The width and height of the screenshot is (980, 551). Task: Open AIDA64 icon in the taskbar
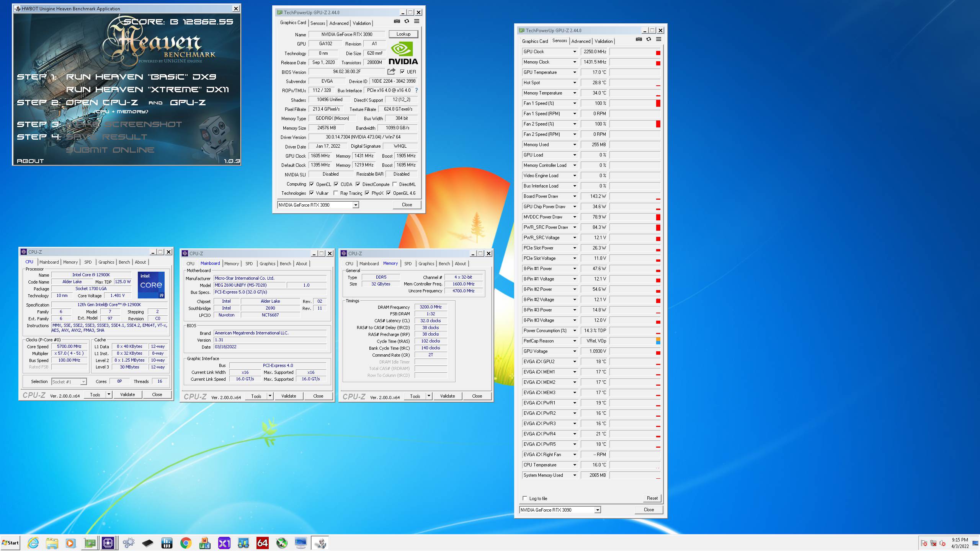pos(262,543)
